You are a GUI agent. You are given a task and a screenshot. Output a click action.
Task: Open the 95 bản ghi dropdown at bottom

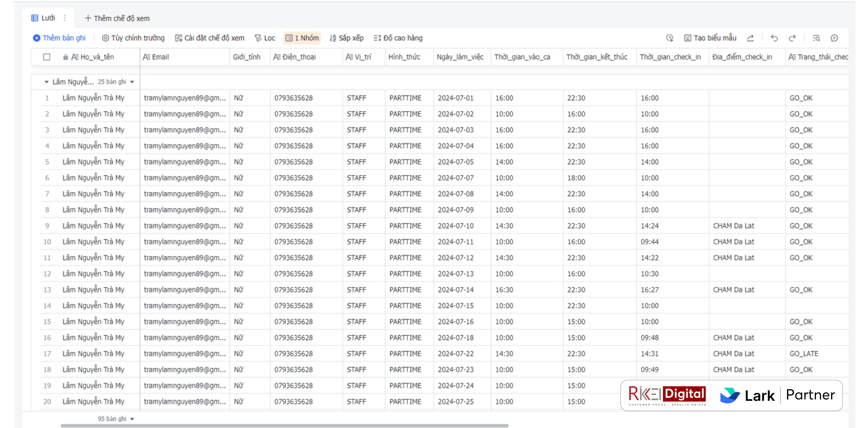[x=132, y=419]
